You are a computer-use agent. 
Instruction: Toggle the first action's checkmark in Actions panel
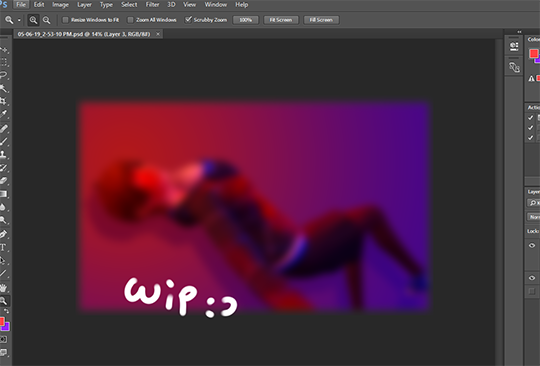pyautogui.click(x=530, y=118)
